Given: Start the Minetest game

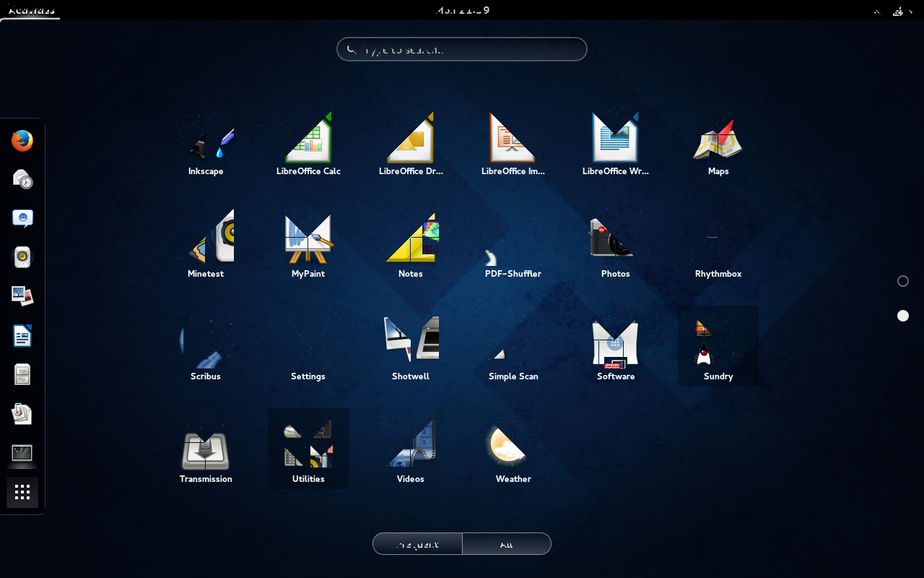Looking at the screenshot, I should pyautogui.click(x=206, y=246).
